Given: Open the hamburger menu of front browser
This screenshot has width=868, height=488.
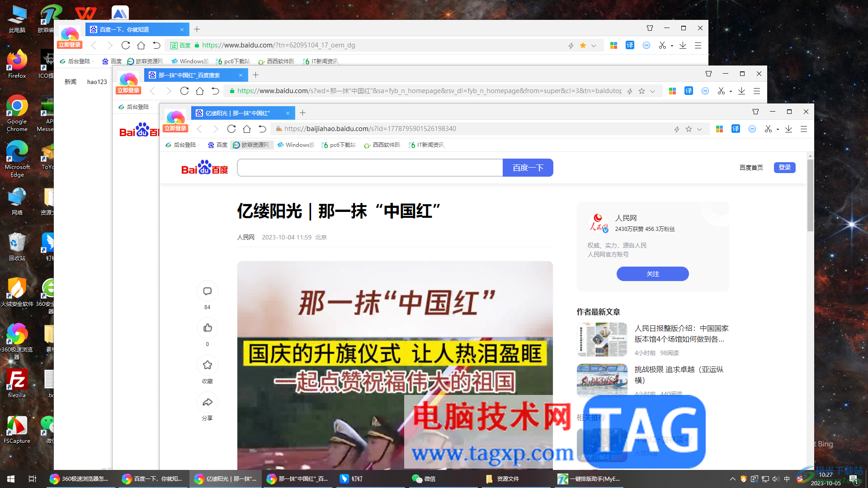Looking at the screenshot, I should tap(804, 129).
